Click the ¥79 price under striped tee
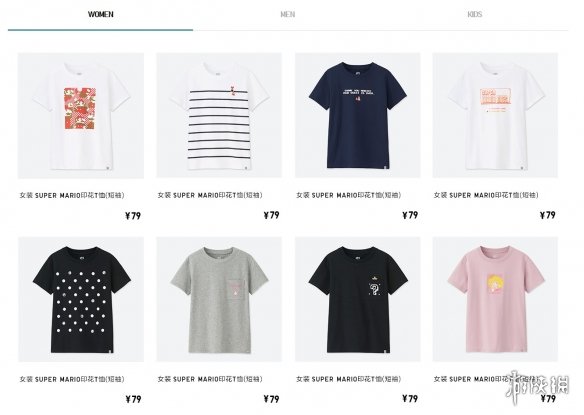 [272, 215]
